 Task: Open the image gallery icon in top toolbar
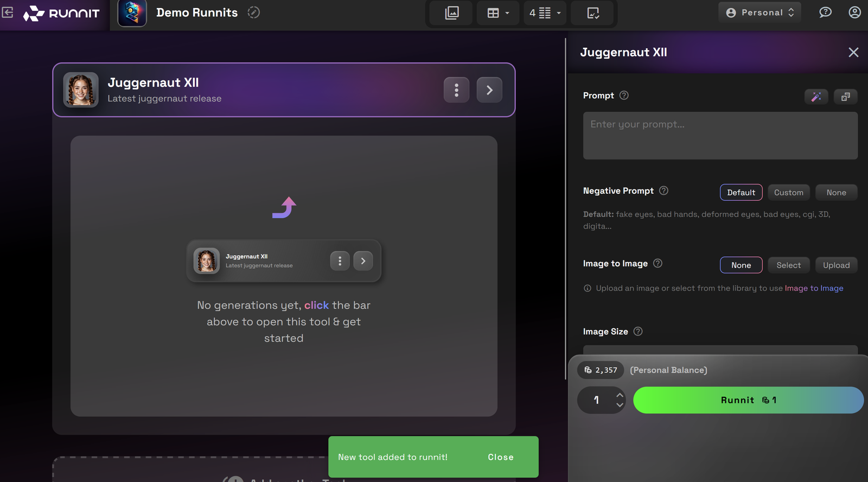(451, 13)
